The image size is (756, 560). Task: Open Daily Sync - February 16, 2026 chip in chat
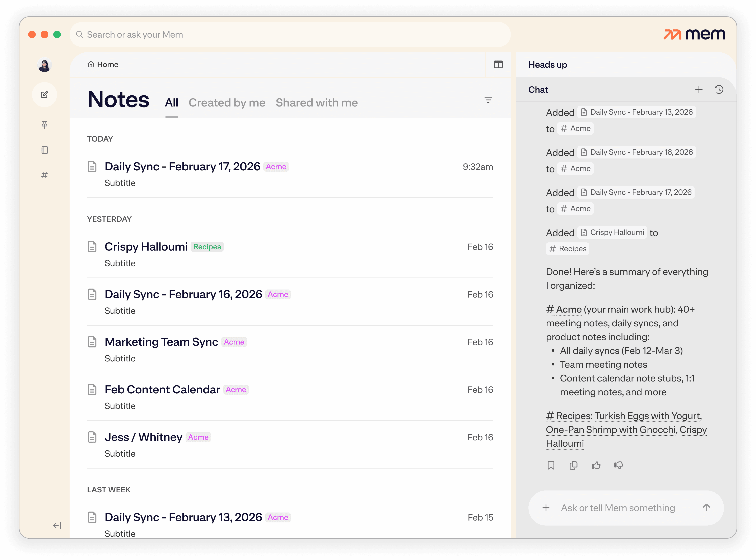636,152
